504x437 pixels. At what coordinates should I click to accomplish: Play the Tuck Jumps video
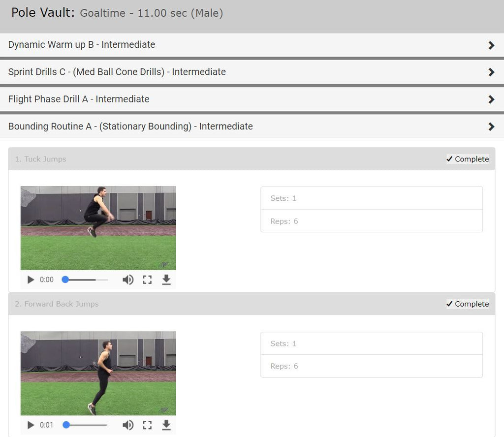31,280
